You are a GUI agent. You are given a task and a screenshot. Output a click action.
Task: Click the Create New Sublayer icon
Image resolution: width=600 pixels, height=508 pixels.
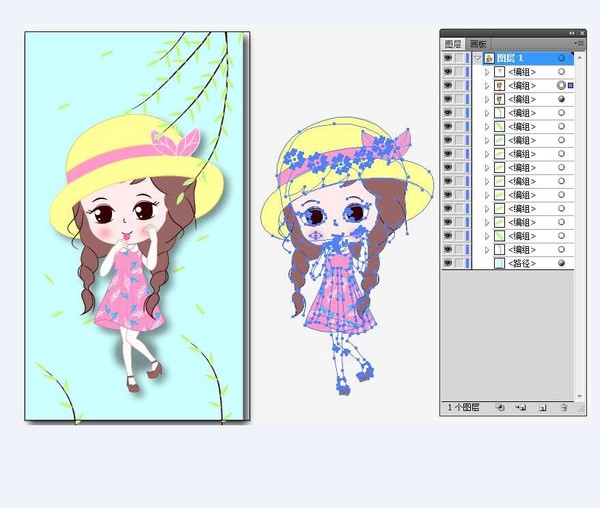[520, 407]
